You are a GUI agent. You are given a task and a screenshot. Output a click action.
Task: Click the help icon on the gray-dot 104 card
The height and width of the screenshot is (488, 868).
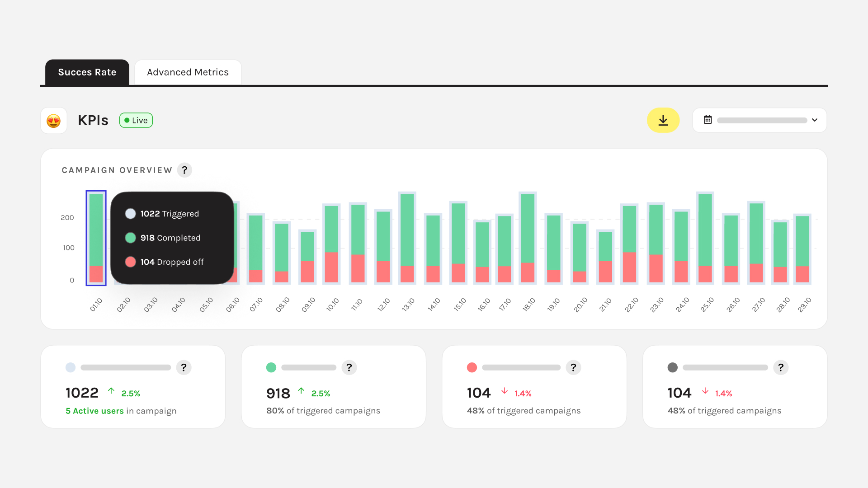pos(781,368)
